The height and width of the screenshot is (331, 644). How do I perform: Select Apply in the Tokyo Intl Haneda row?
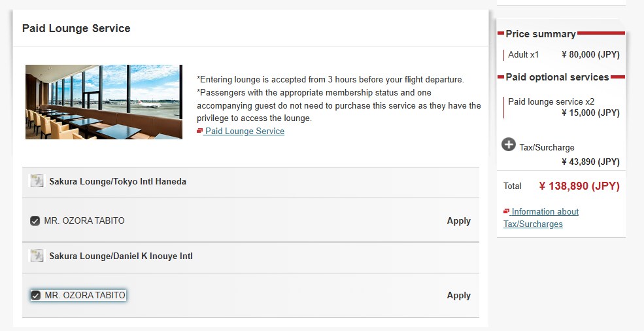pyautogui.click(x=459, y=221)
